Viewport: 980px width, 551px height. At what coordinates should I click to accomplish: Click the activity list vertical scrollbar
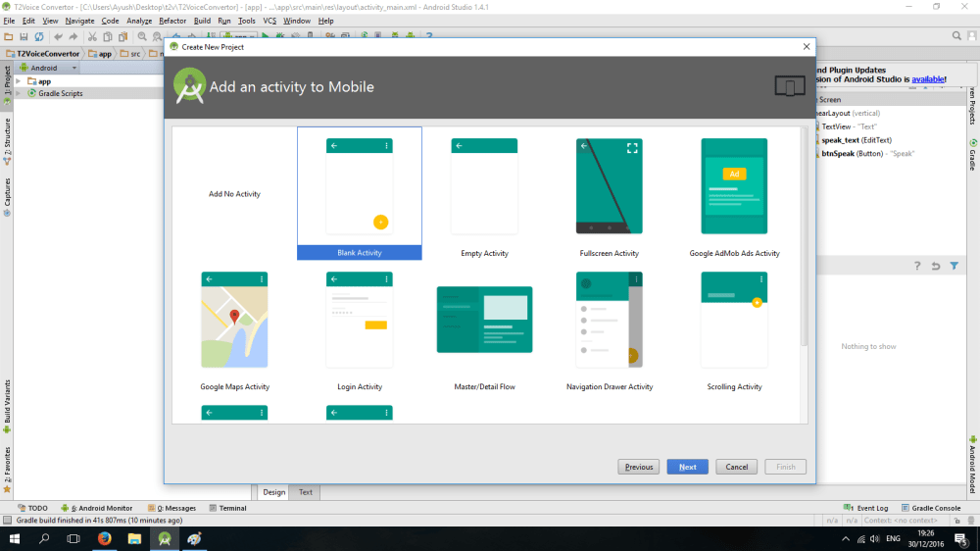pyautogui.click(x=805, y=245)
